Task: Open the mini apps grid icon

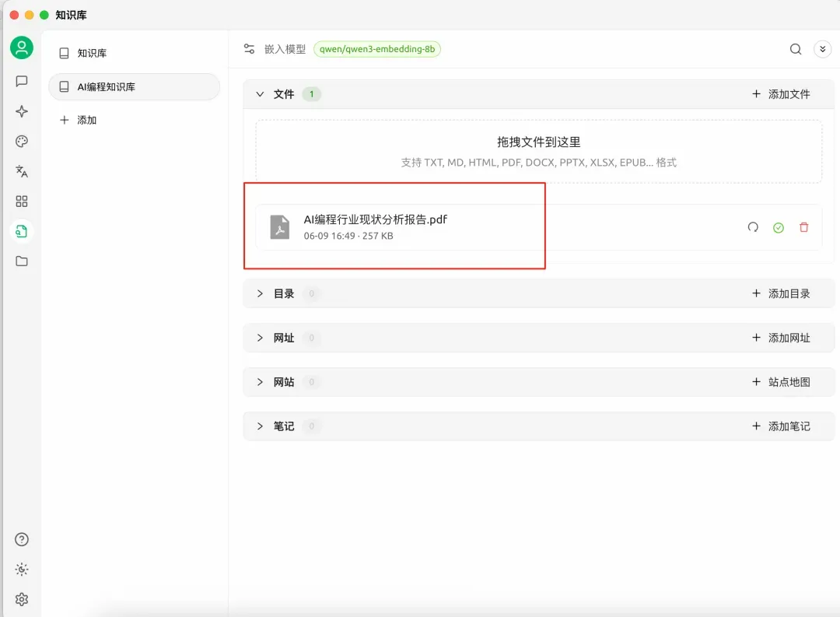Action: click(x=22, y=202)
